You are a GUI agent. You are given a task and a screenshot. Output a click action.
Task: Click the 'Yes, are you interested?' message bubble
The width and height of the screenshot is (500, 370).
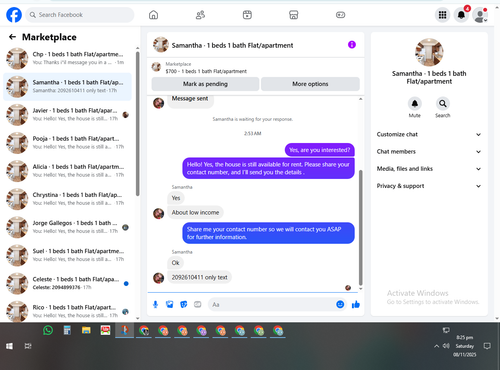pos(320,150)
